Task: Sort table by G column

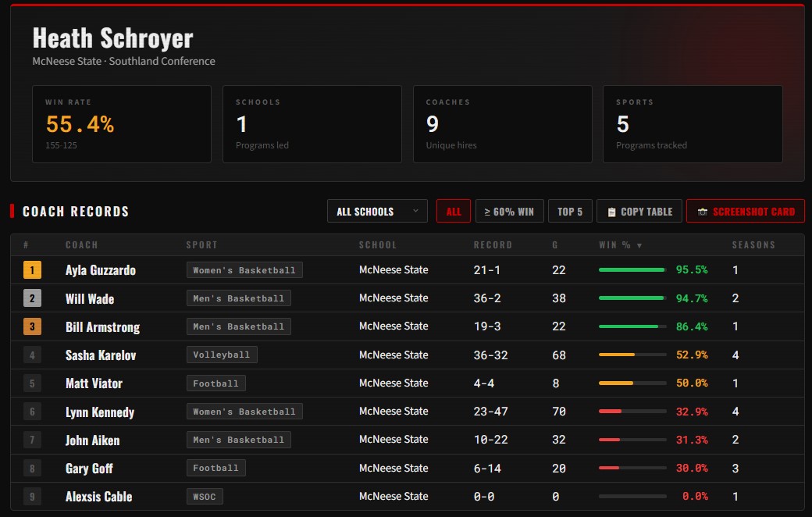Action: 555,245
